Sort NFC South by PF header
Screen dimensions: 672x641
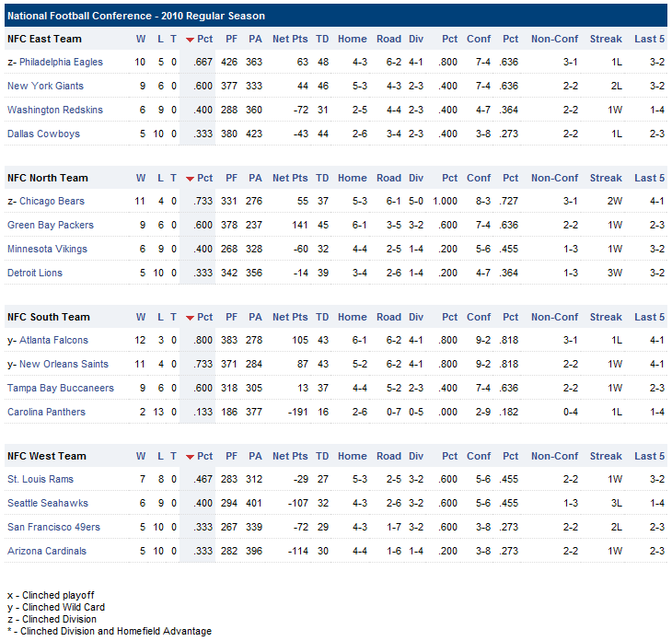pos(231,317)
